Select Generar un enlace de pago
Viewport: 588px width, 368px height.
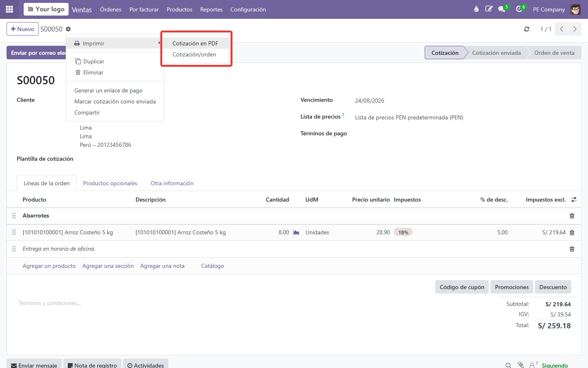click(x=115, y=90)
